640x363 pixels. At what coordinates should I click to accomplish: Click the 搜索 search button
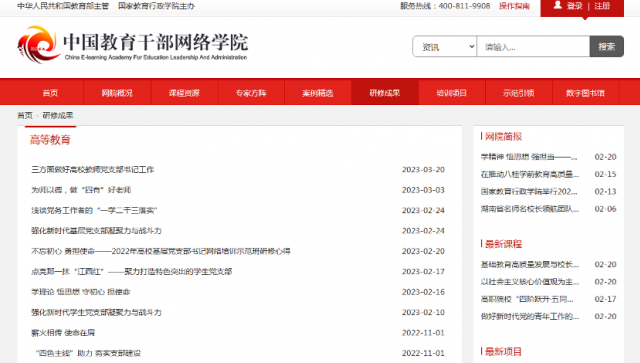pos(607,47)
